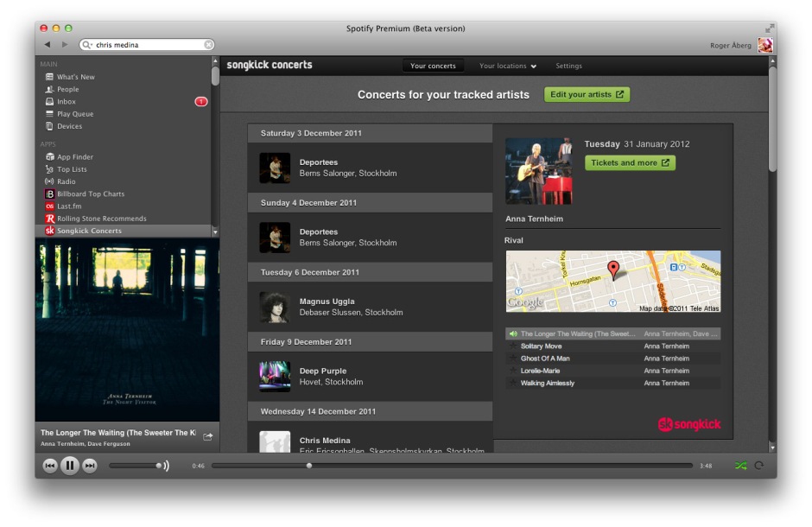The height and width of the screenshot is (527, 812).
Task: Select the Your concerts tab
Action: pos(433,66)
